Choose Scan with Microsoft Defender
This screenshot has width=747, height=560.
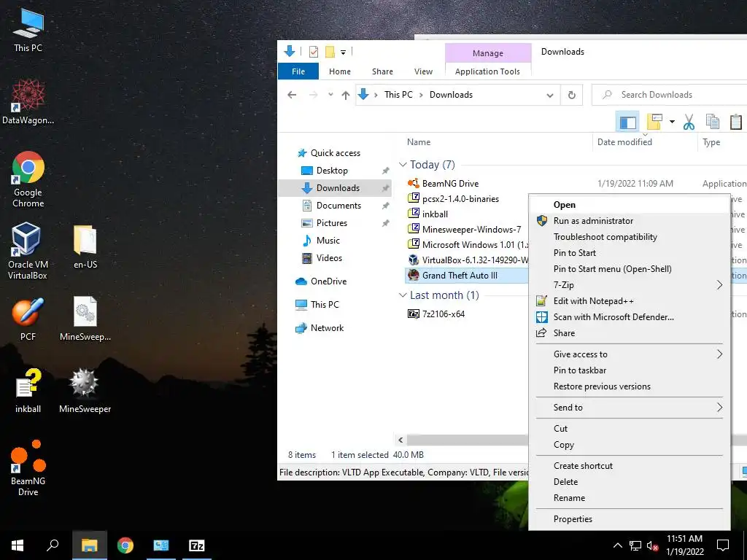point(629,317)
